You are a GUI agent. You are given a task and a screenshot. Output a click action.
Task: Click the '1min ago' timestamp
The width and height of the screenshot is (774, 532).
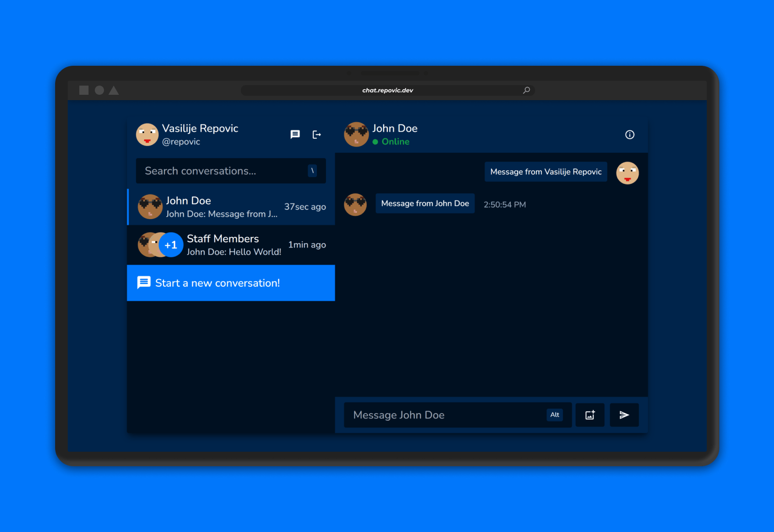coord(307,245)
